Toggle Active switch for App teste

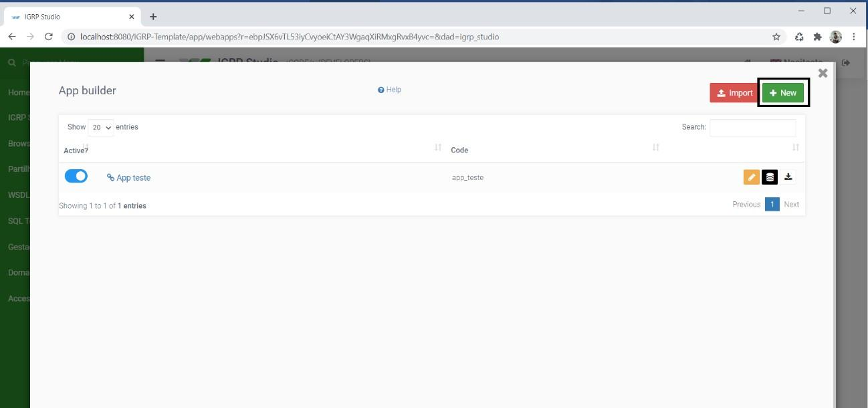point(76,176)
